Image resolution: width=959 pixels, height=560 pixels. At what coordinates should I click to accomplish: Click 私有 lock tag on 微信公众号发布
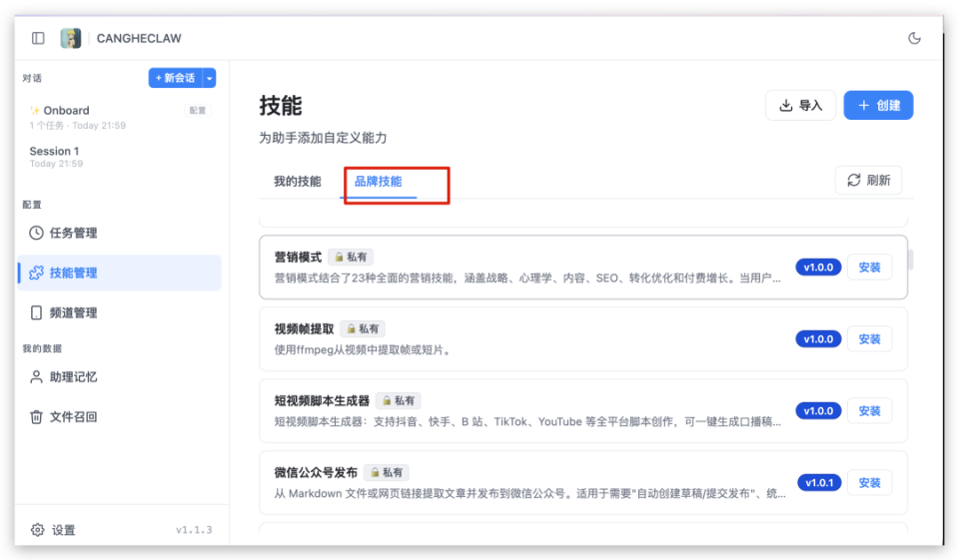[387, 472]
